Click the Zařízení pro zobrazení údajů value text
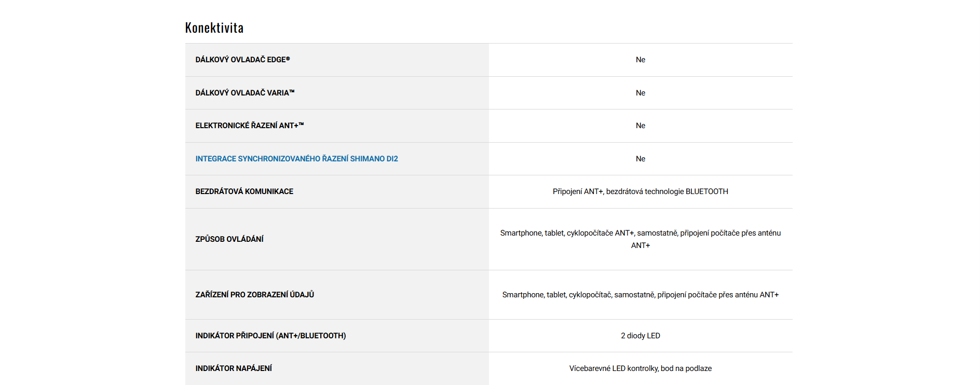Viewport: 980px width, 385px height. coord(640,295)
